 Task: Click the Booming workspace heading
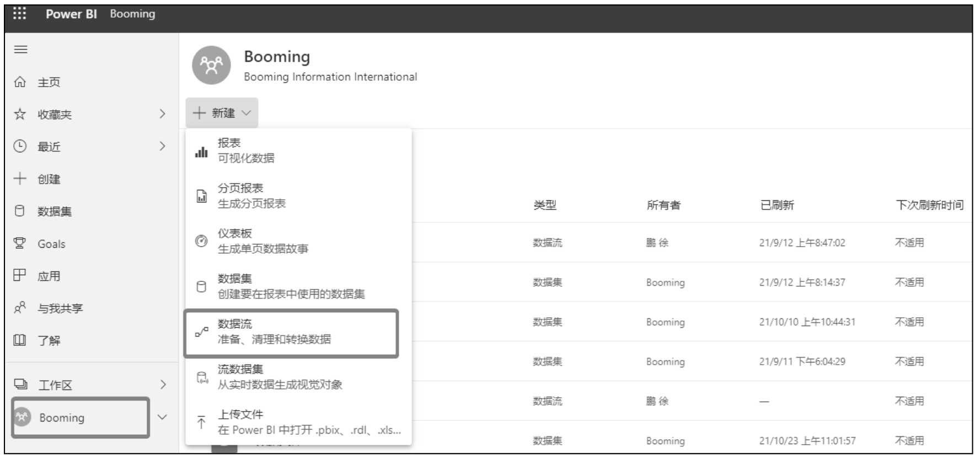click(277, 56)
